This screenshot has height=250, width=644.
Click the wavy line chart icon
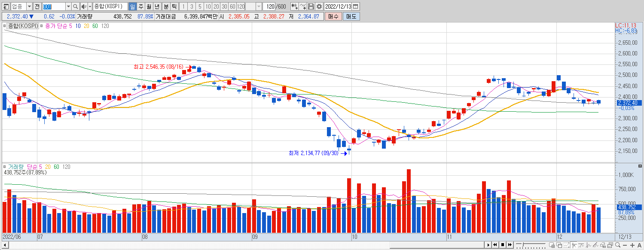click(x=581, y=245)
